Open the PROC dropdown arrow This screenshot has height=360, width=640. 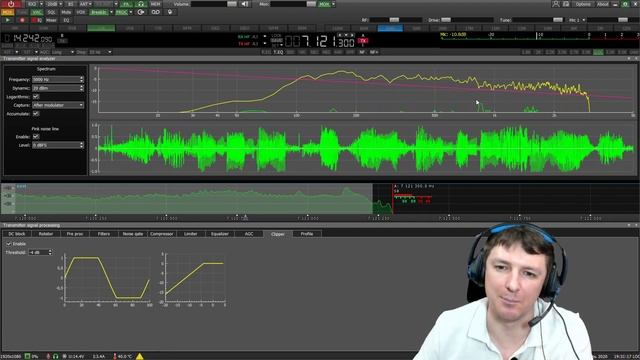[131, 12]
